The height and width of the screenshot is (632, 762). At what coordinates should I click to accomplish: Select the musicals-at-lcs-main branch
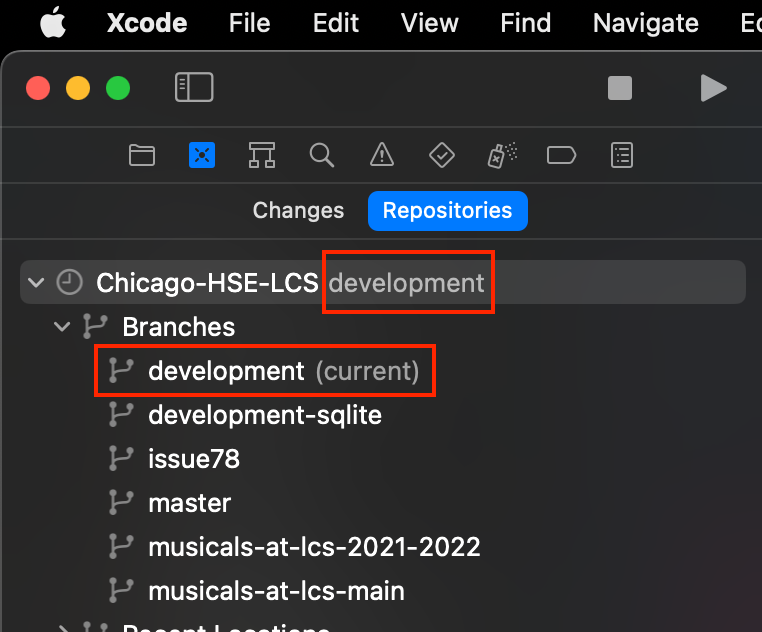click(276, 591)
